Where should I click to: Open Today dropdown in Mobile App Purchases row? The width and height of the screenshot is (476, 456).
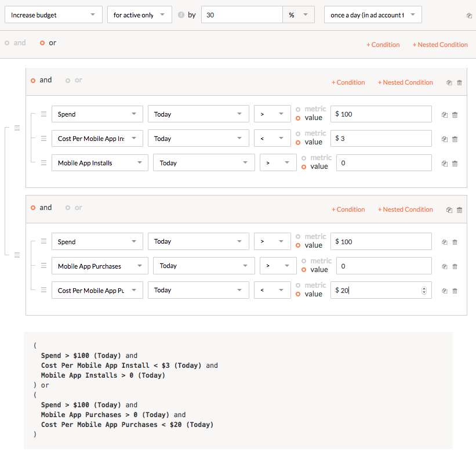pos(204,266)
